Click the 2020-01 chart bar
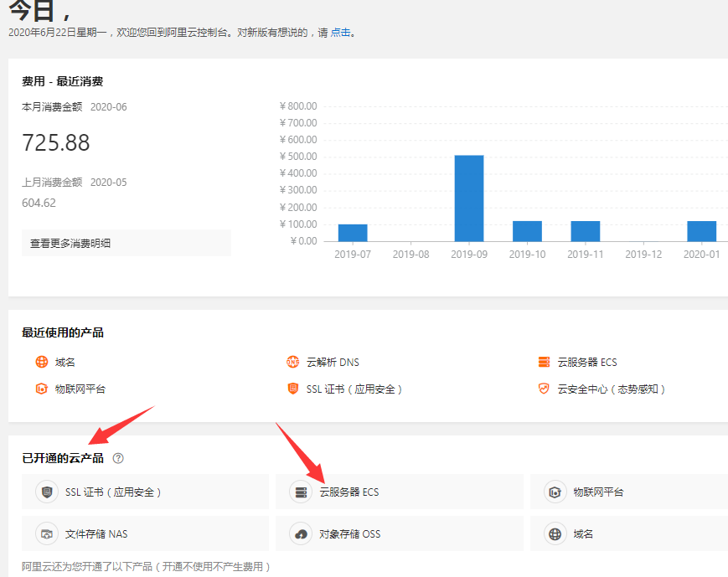Image resolution: width=728 pixels, height=577 pixels. tap(701, 231)
